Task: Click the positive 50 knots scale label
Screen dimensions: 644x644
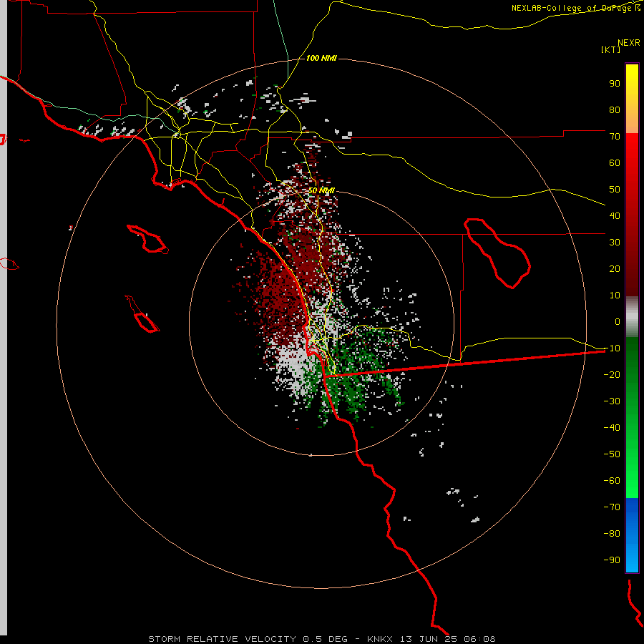Action: pos(615,190)
